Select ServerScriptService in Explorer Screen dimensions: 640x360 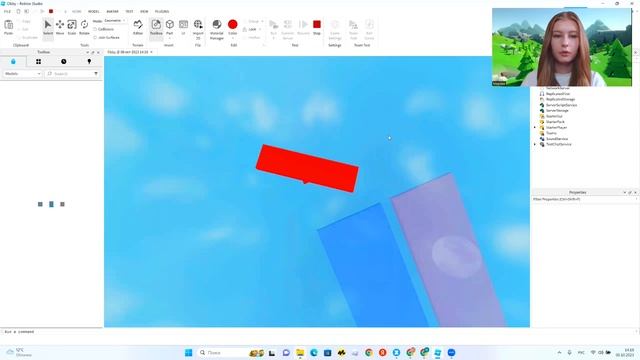tap(561, 105)
